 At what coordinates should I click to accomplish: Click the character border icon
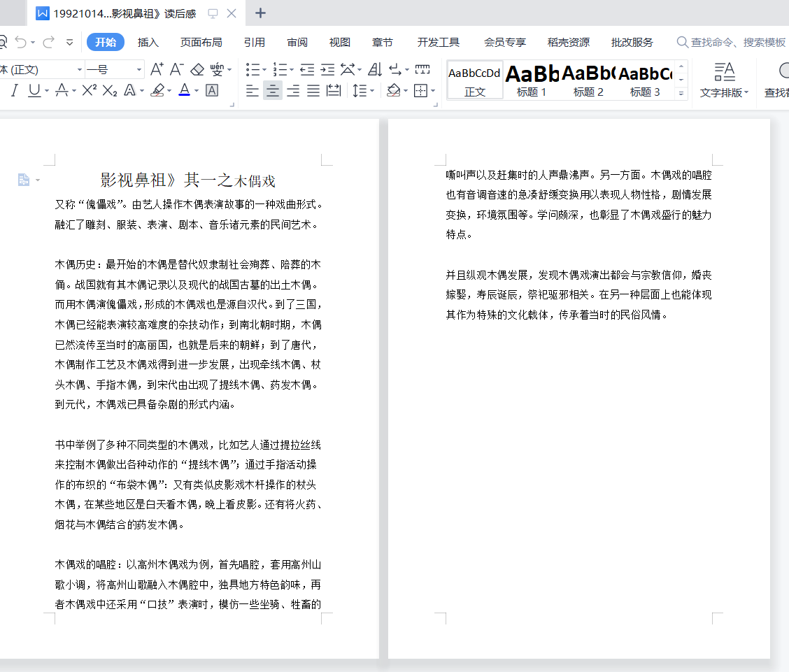point(212,90)
